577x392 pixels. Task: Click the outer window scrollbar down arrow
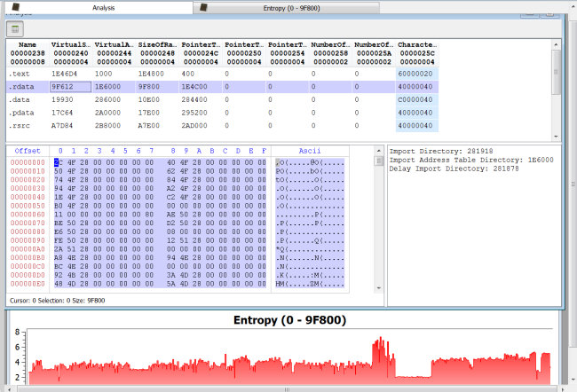573,380
